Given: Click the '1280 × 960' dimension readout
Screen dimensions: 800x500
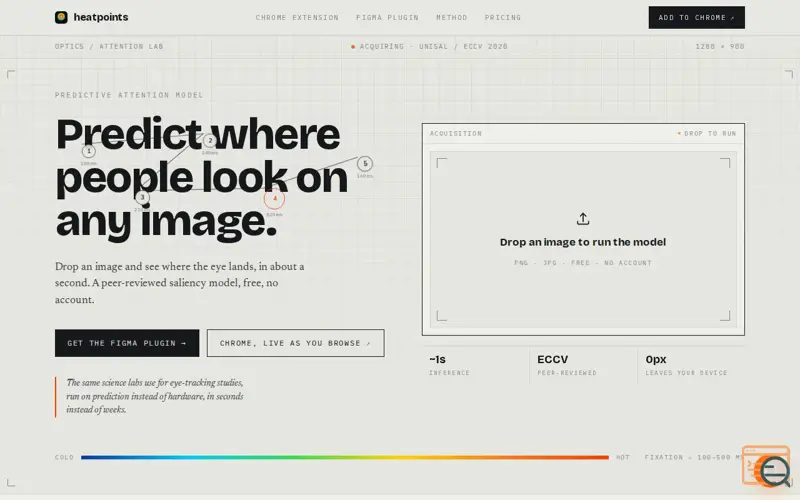Looking at the screenshot, I should click(720, 46).
